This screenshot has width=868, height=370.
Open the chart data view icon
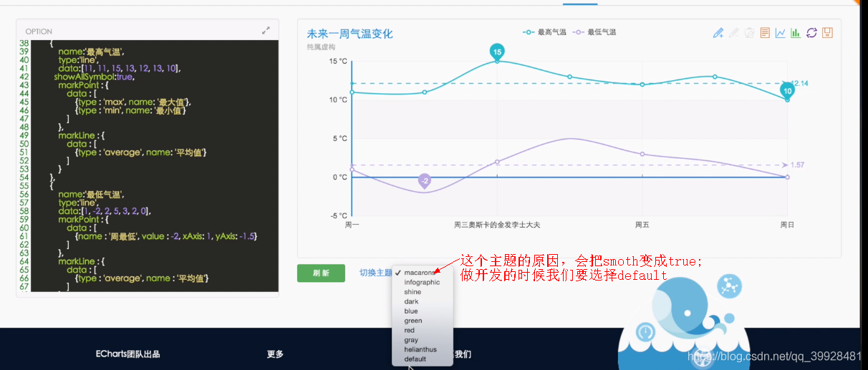(x=765, y=33)
